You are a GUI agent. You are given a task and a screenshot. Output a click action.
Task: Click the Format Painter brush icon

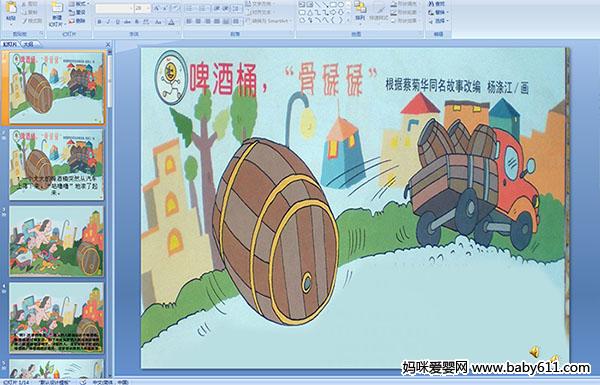coord(25,21)
